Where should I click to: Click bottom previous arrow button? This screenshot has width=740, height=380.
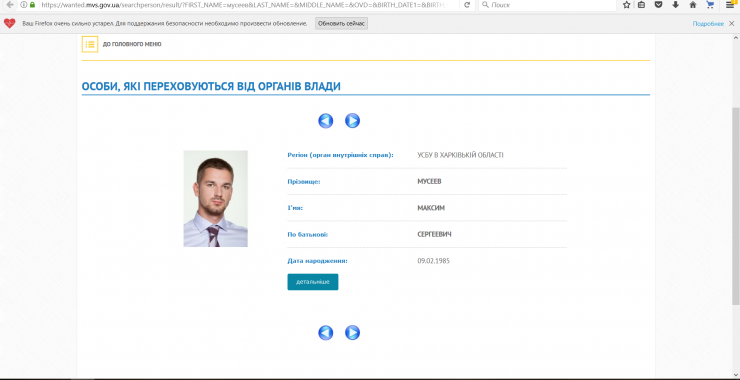click(x=326, y=333)
